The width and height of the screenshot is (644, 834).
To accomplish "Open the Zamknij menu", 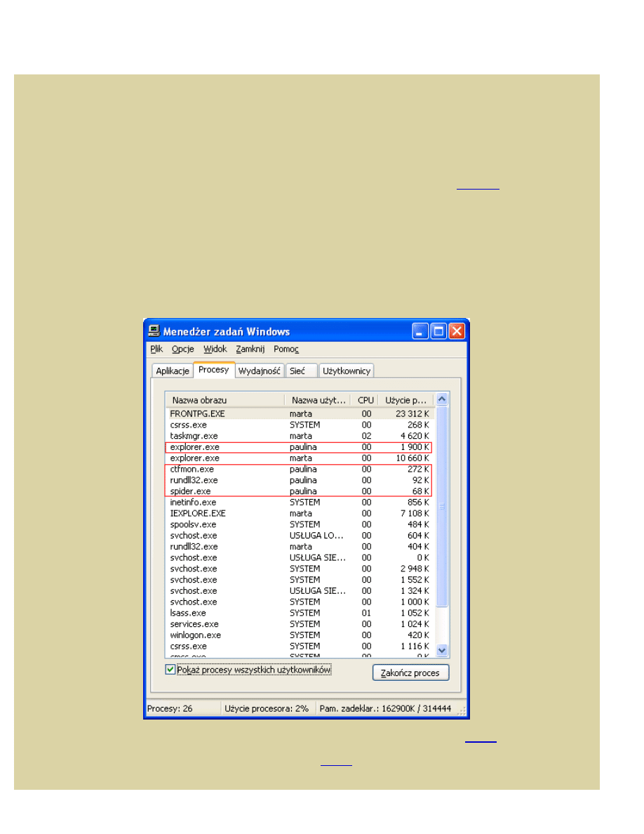I will (250, 350).
